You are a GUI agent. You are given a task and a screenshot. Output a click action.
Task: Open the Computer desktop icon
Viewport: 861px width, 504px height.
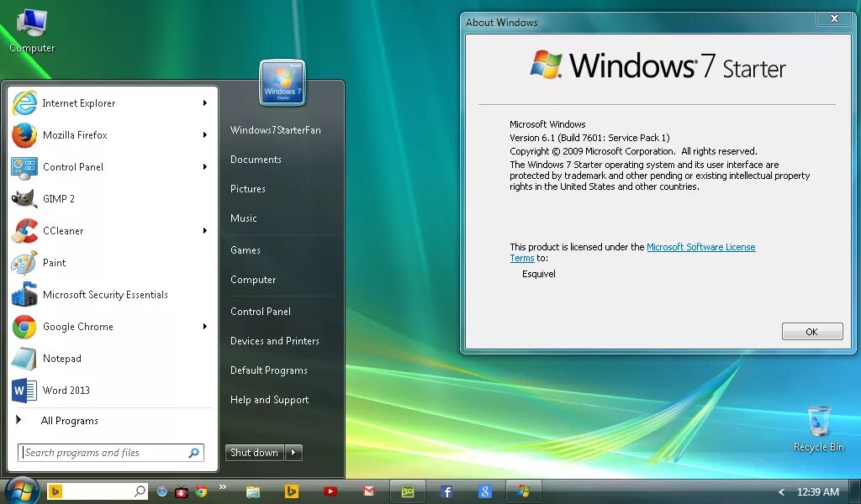(32, 31)
